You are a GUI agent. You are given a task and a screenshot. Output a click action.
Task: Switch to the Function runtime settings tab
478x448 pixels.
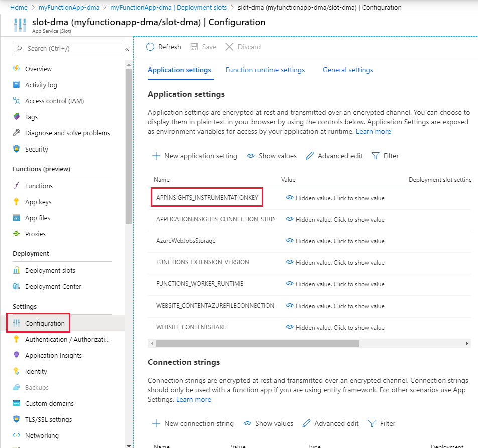pos(265,70)
